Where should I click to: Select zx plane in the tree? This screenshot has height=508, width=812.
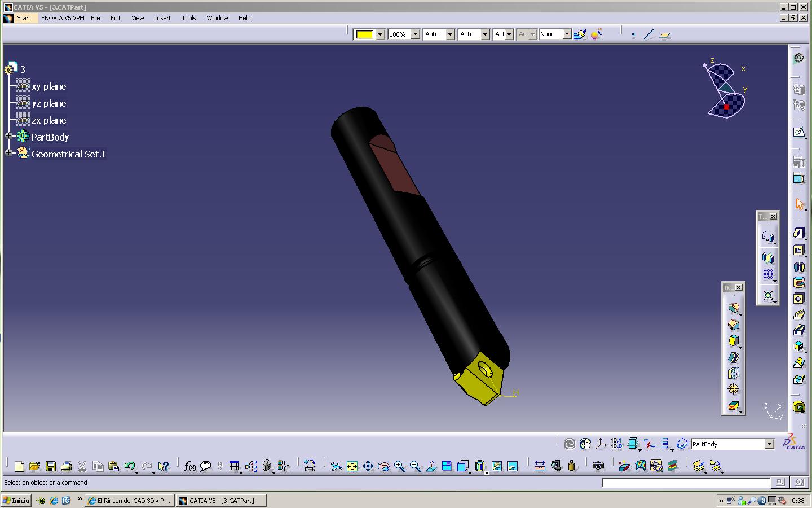coord(49,120)
